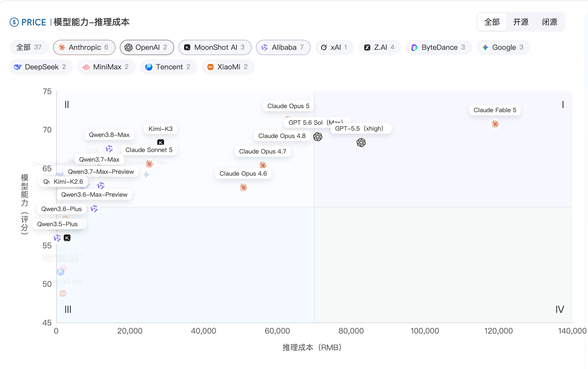The height and width of the screenshot is (369, 588).
Task: Click the Claude Opus 4.7 label
Action: click(x=263, y=151)
